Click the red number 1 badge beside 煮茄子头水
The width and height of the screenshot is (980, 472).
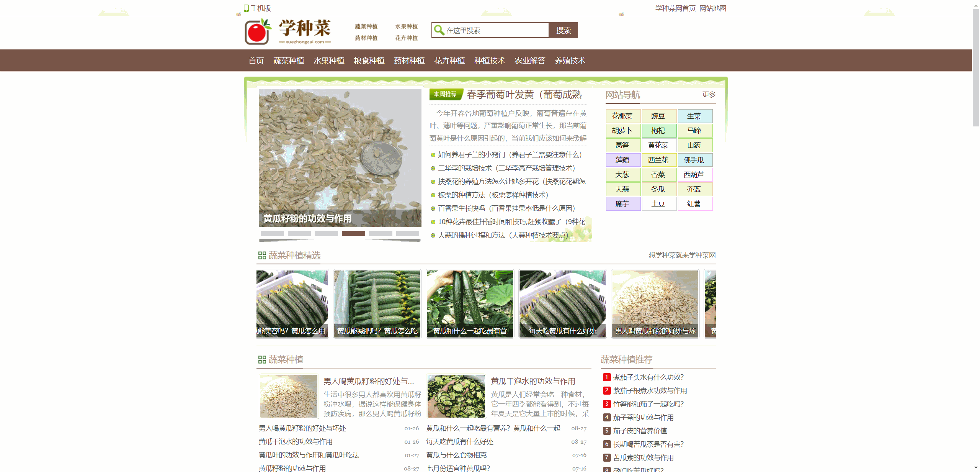606,377
